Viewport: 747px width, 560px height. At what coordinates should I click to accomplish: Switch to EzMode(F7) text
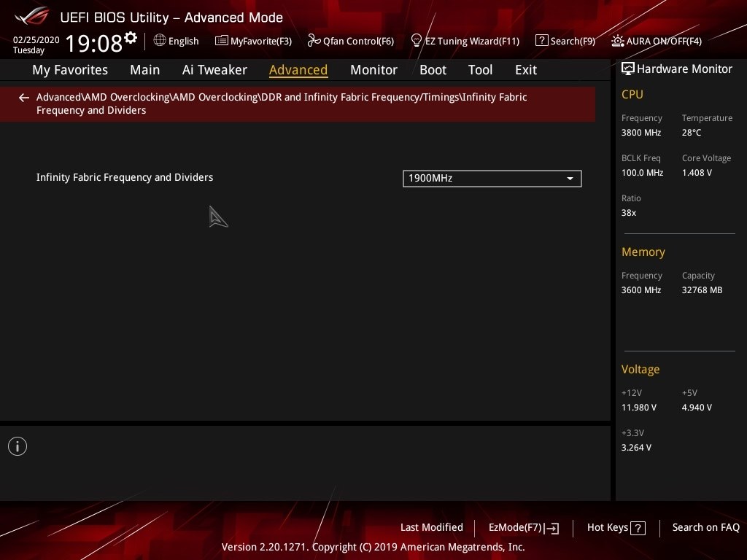(x=515, y=528)
